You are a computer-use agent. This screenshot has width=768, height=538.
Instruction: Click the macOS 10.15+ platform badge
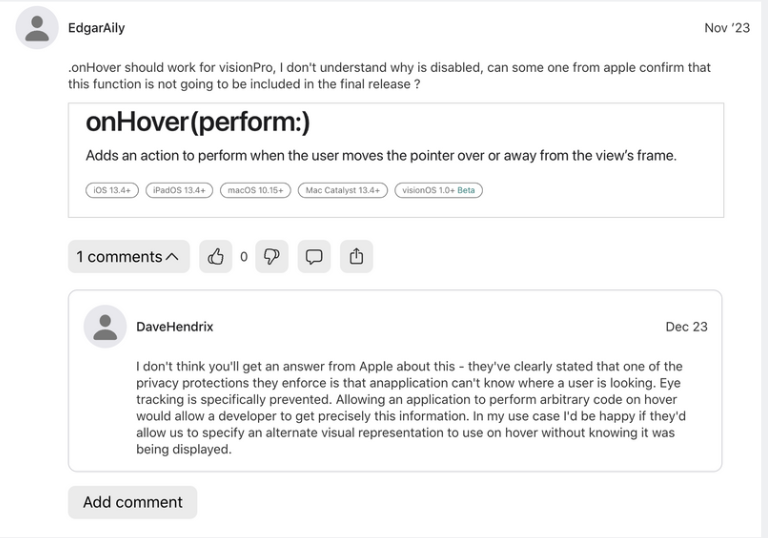pyautogui.click(x=254, y=190)
